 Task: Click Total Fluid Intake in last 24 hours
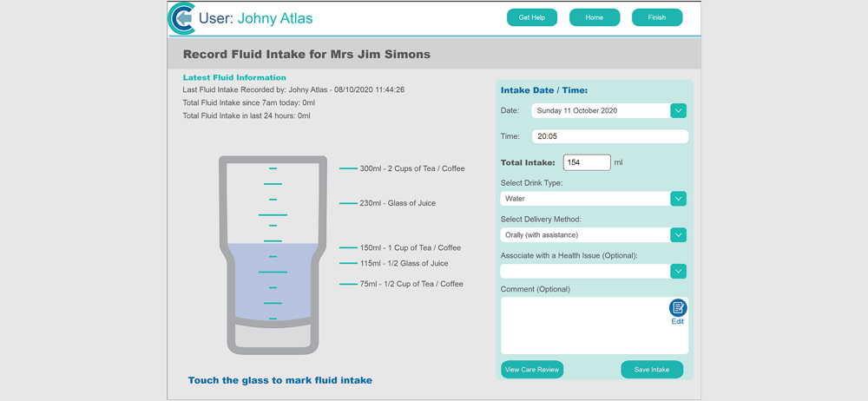[x=247, y=115]
